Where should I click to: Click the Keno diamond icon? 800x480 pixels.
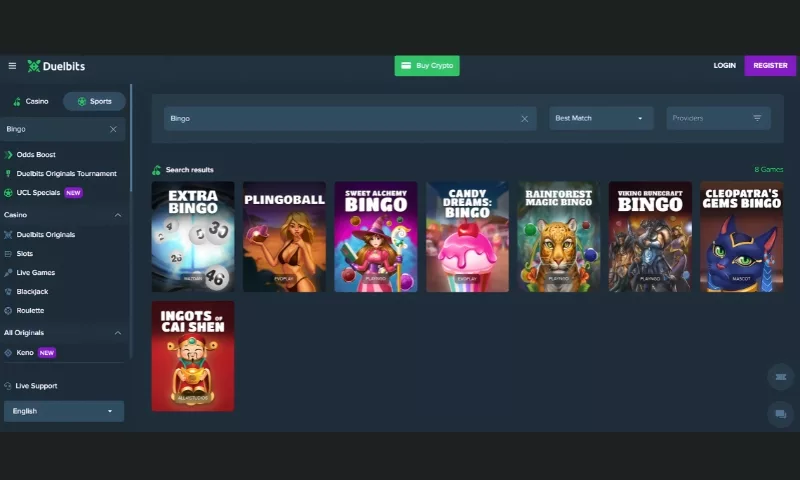pyautogui.click(x=8, y=353)
